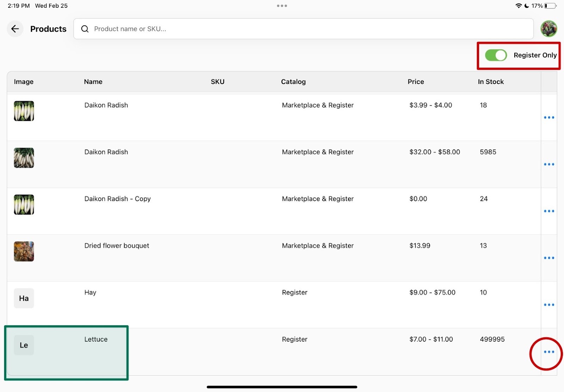Image resolution: width=564 pixels, height=392 pixels.
Task: Click the Product name or SKU search field
Action: pyautogui.click(x=303, y=29)
